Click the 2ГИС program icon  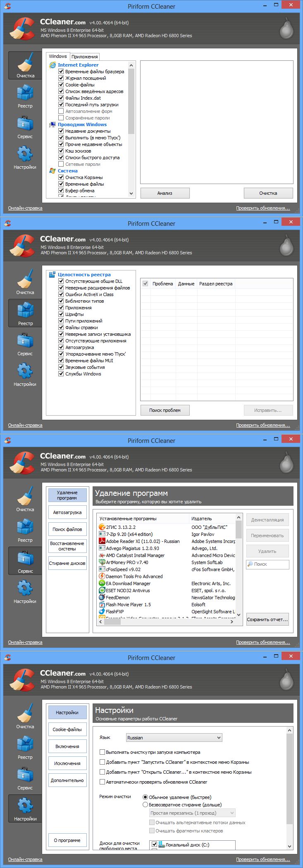102,527
